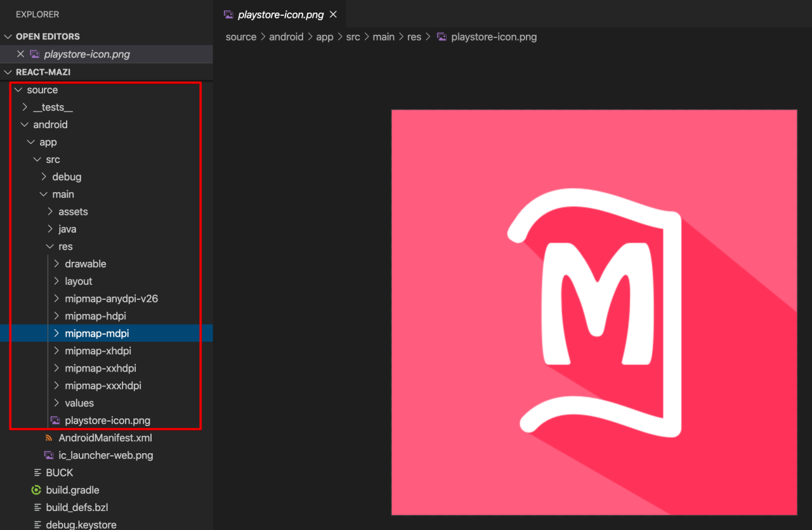Click the file icon beside BUCK

37,473
